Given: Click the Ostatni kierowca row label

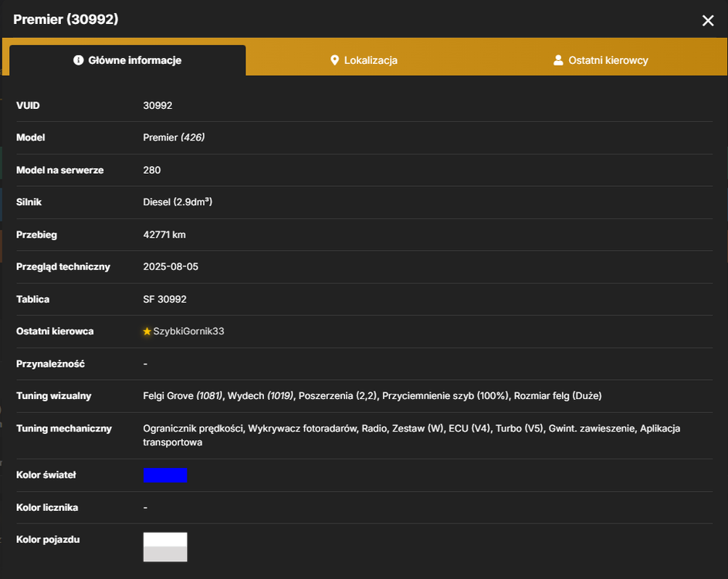Looking at the screenshot, I should [55, 331].
